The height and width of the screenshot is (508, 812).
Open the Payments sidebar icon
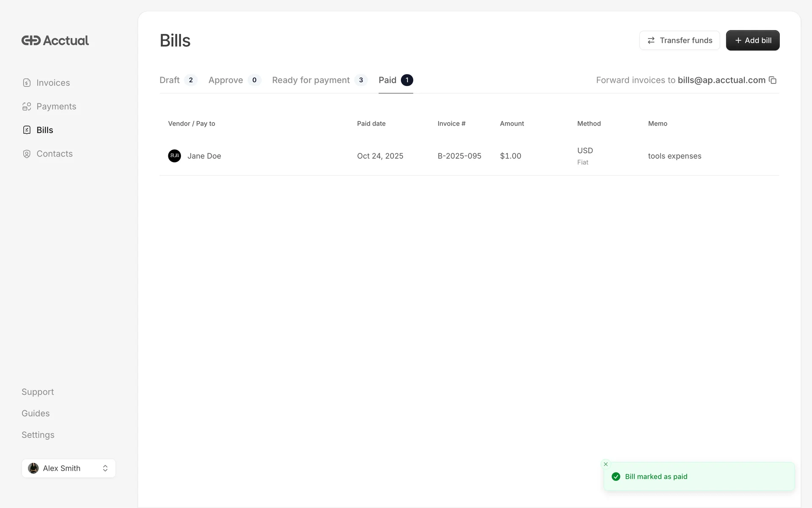[27, 106]
